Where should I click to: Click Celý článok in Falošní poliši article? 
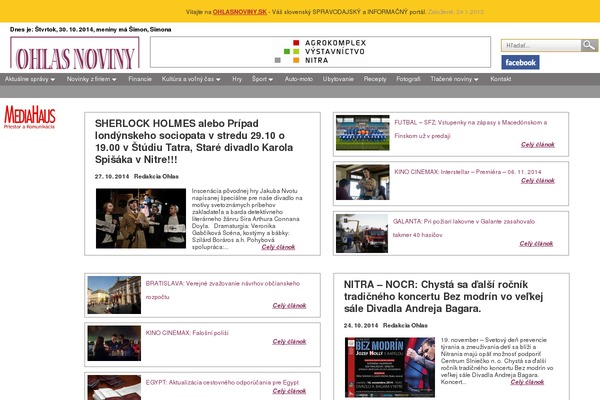pyautogui.click(x=289, y=342)
